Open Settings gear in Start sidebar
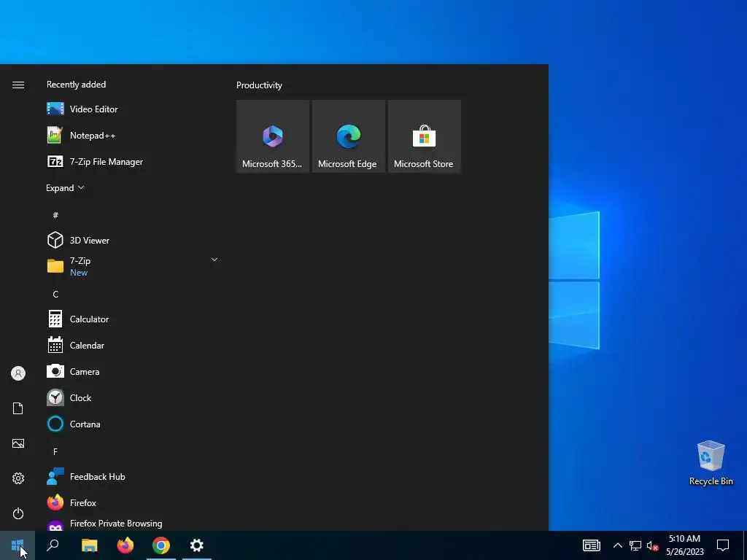The height and width of the screenshot is (560, 747). [x=18, y=478]
